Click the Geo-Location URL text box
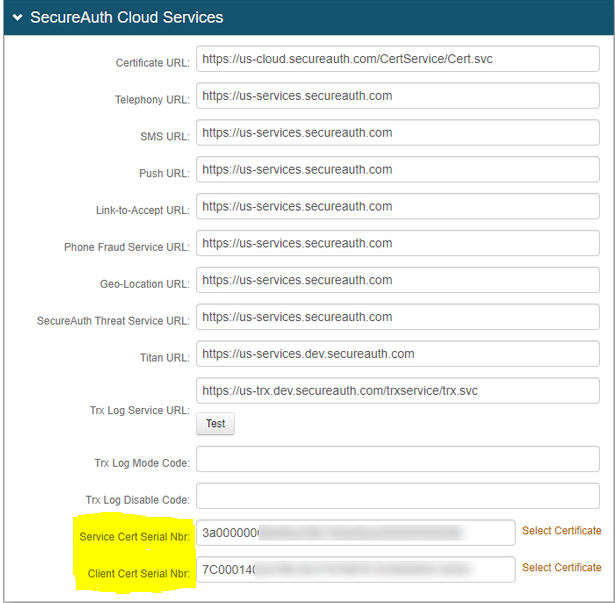 (398, 280)
